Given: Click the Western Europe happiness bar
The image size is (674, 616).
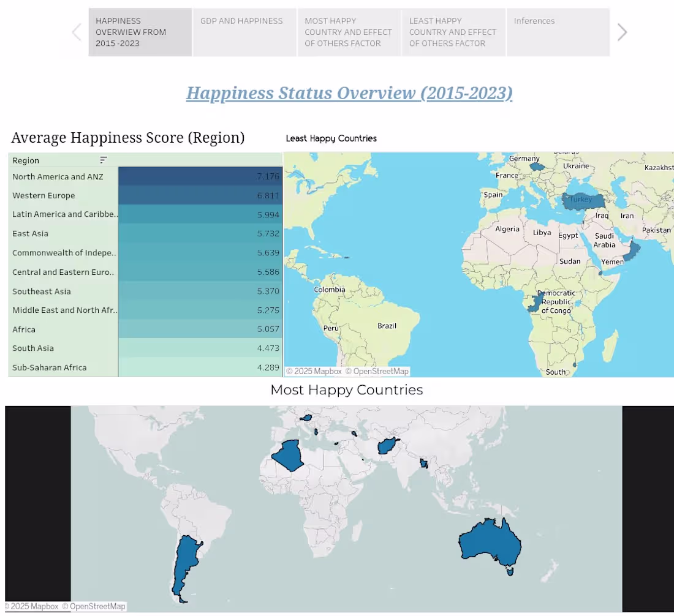Looking at the screenshot, I should click(199, 195).
